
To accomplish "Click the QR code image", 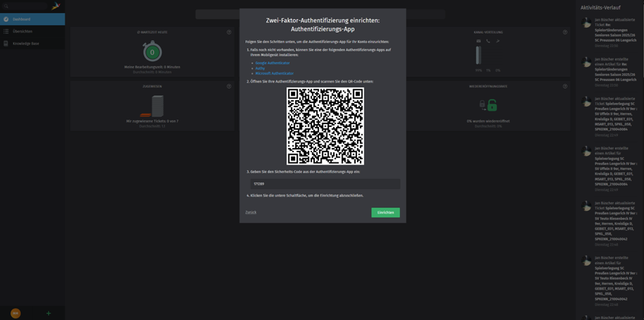I will pyautogui.click(x=325, y=126).
